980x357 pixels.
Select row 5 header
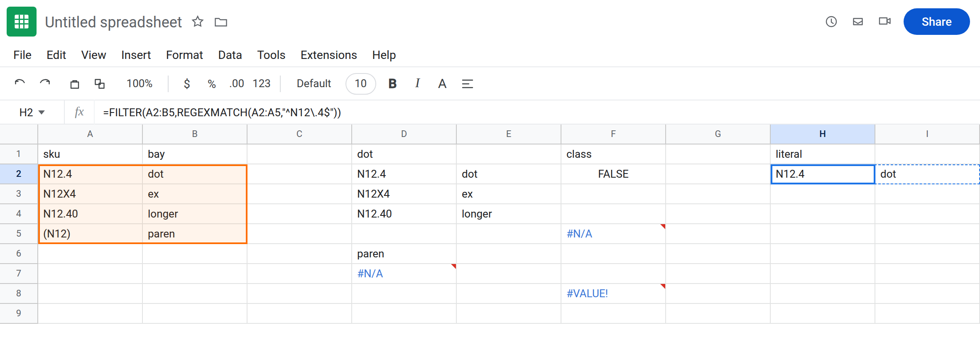tap(19, 234)
